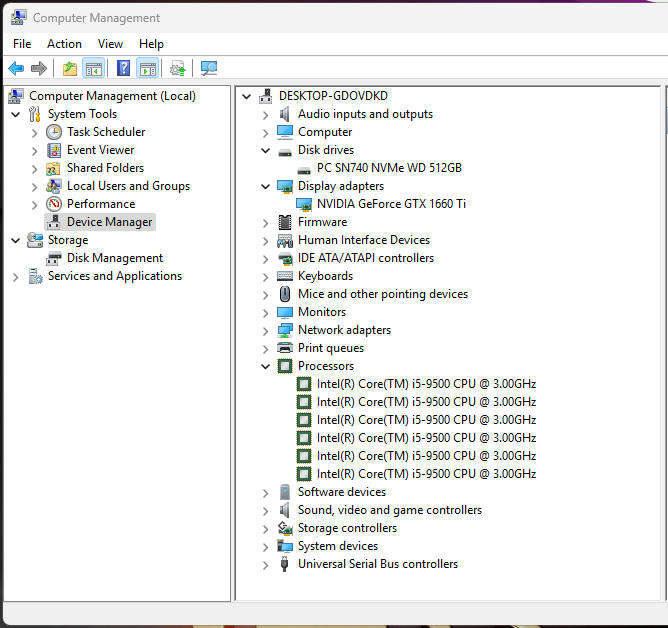Viewport: 668px width, 628px height.
Task: Click the Event Viewer icon
Action: point(54,150)
